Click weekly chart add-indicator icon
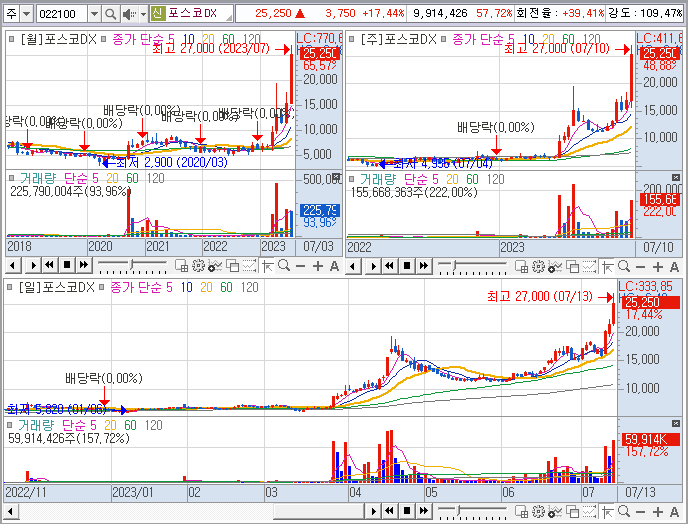The height and width of the screenshot is (524, 688). [x=555, y=266]
